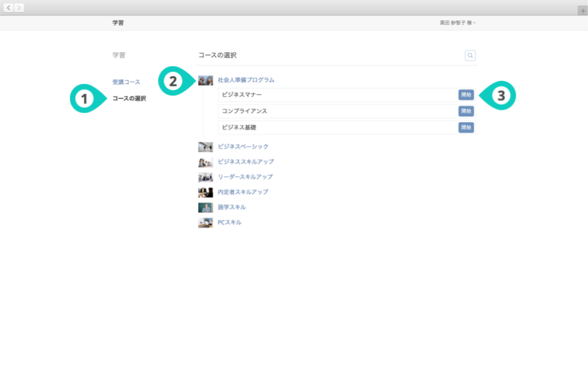Click the browser back arrow
Image resolution: width=588 pixels, height=368 pixels.
point(9,8)
